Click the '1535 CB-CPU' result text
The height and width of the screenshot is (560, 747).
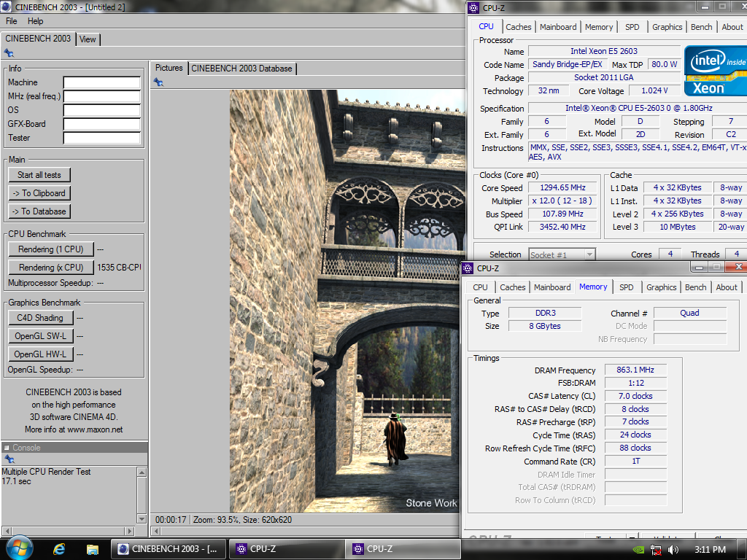119,268
